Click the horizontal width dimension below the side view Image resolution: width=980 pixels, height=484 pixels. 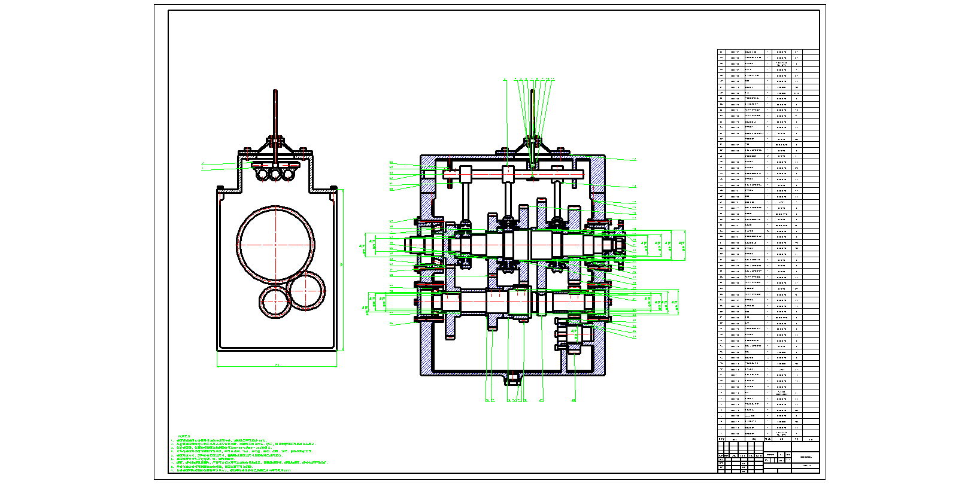click(x=277, y=366)
